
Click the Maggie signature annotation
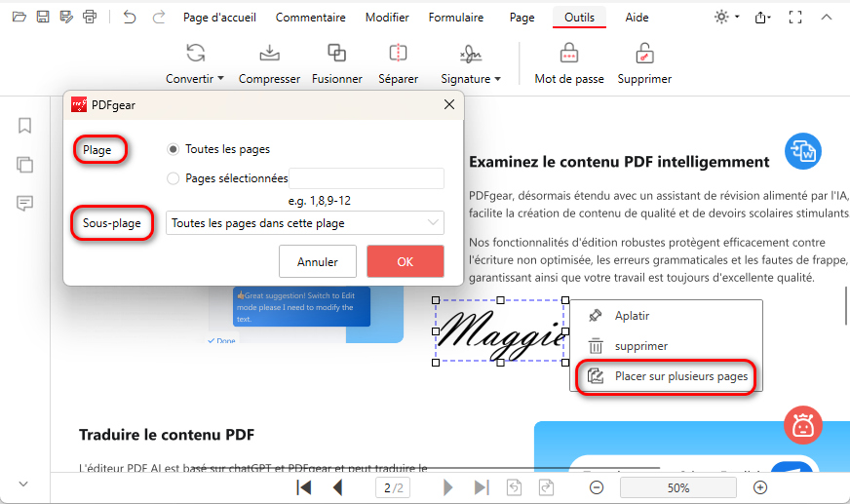tap(500, 331)
